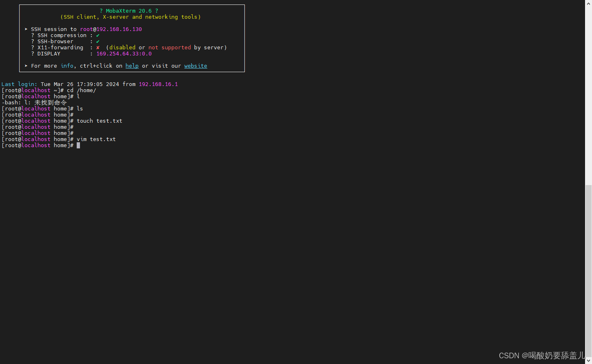Click the 'SSH compression' line
This screenshot has height=364, width=592.
pos(65,35)
